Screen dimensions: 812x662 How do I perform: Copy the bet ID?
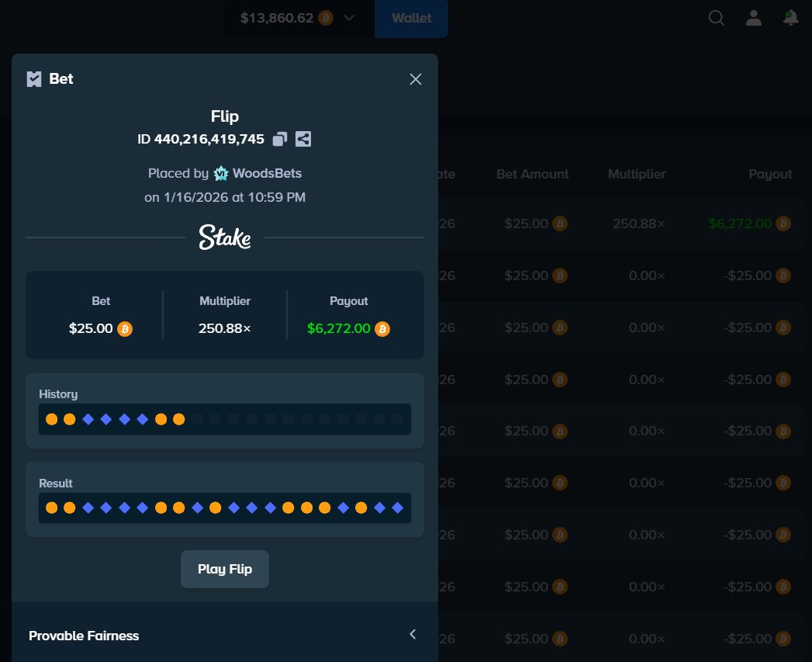click(280, 139)
